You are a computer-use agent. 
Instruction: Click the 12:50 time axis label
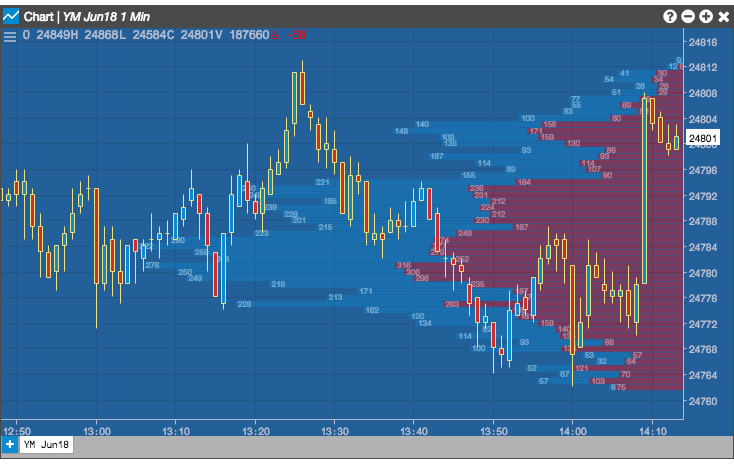pyautogui.click(x=17, y=431)
